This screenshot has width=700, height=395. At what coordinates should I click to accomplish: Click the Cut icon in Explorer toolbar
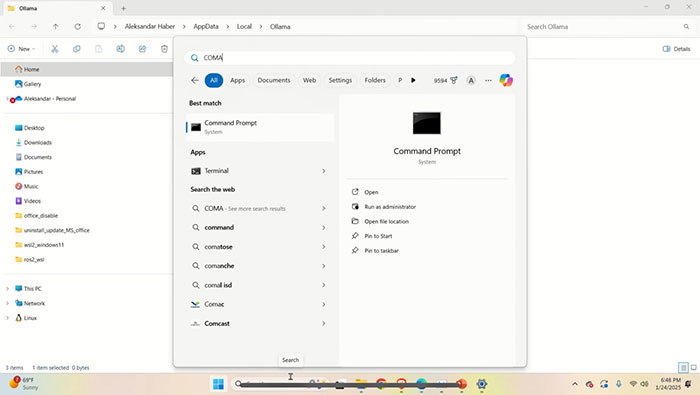point(55,49)
